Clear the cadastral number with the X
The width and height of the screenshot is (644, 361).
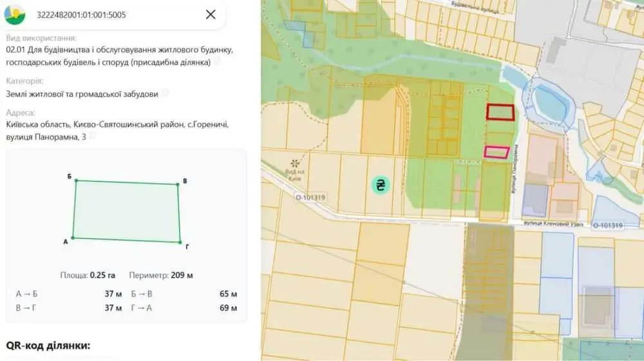click(x=211, y=14)
